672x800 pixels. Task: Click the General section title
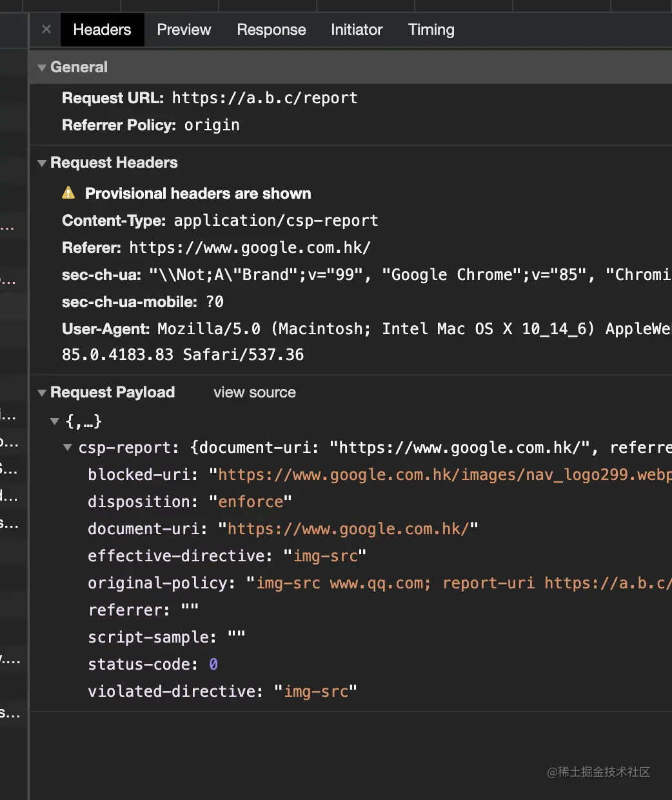click(x=79, y=67)
